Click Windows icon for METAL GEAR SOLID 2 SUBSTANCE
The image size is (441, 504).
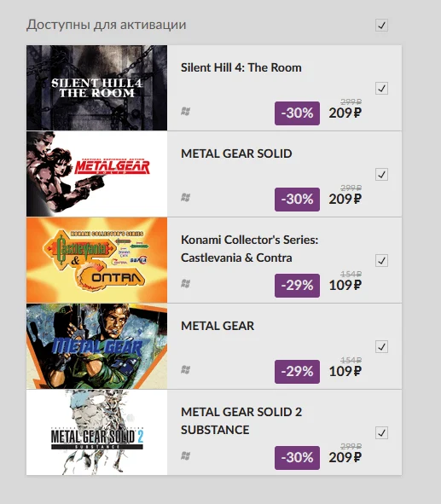(185, 455)
